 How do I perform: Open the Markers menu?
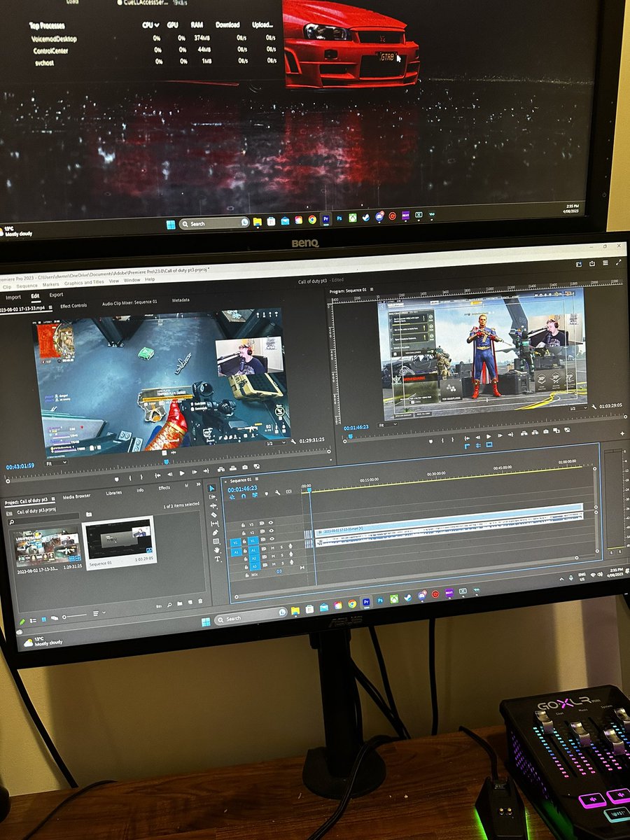tap(51, 285)
